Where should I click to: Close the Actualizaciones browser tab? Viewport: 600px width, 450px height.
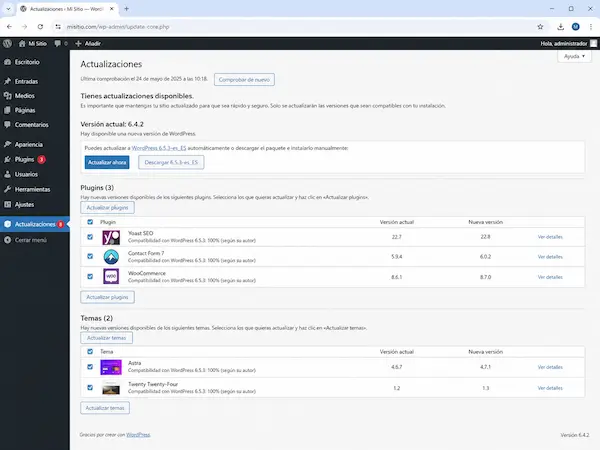click(112, 8)
